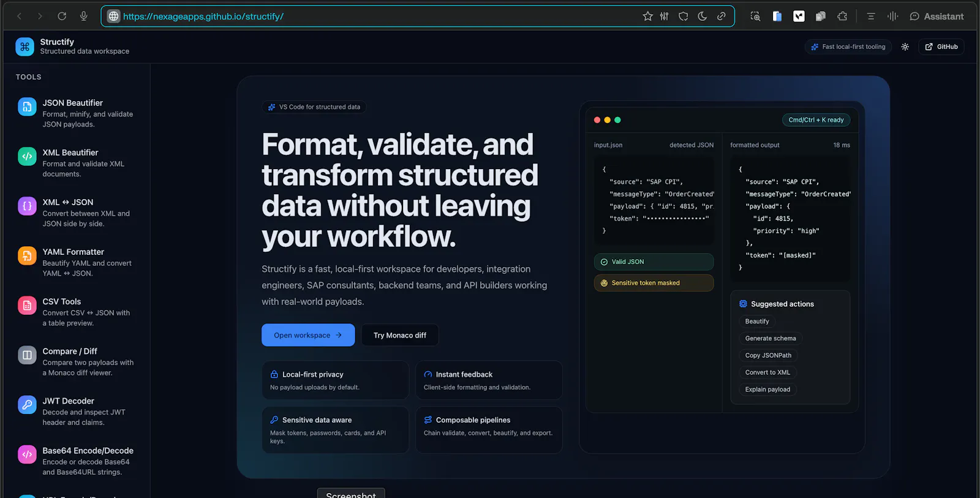The image size is (980, 498).
Task: Click the TOOLS sidebar heading
Action: click(x=29, y=77)
